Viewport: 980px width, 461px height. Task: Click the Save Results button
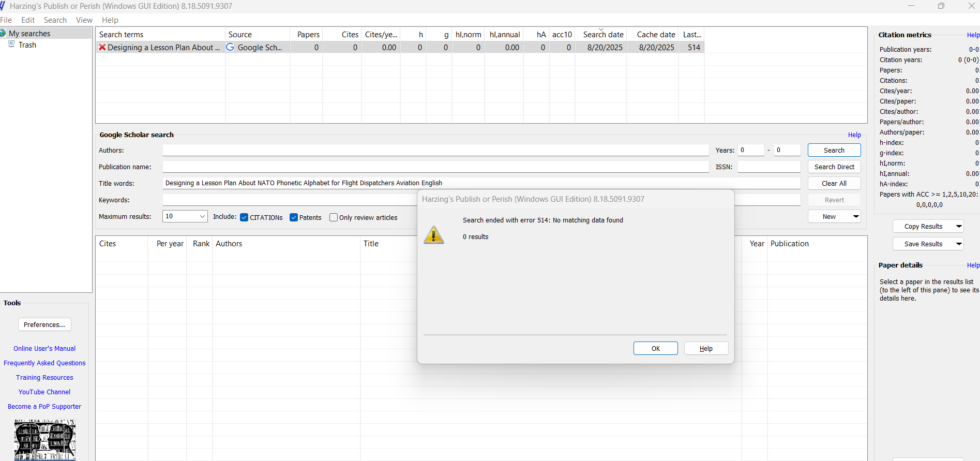pos(924,244)
